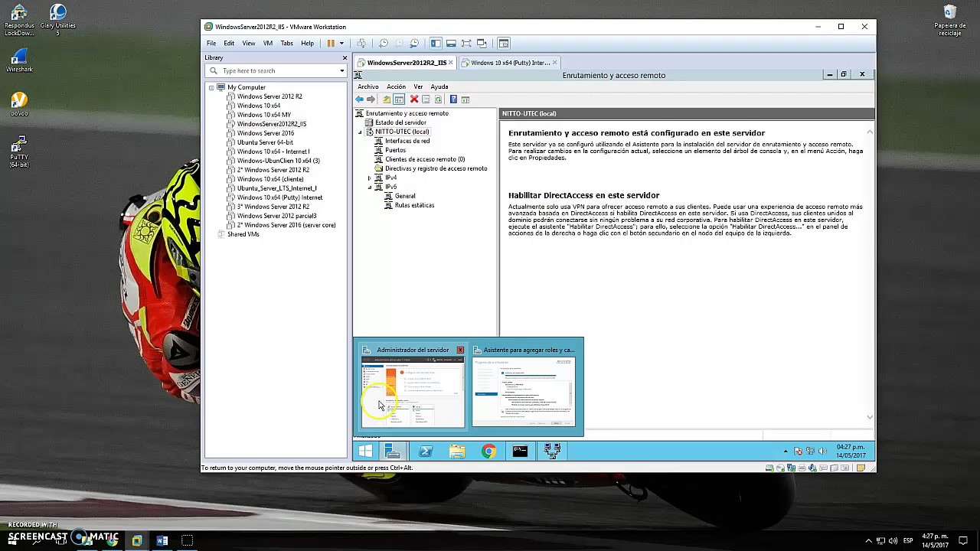Click the back arrow in MMC toolbar

click(360, 99)
